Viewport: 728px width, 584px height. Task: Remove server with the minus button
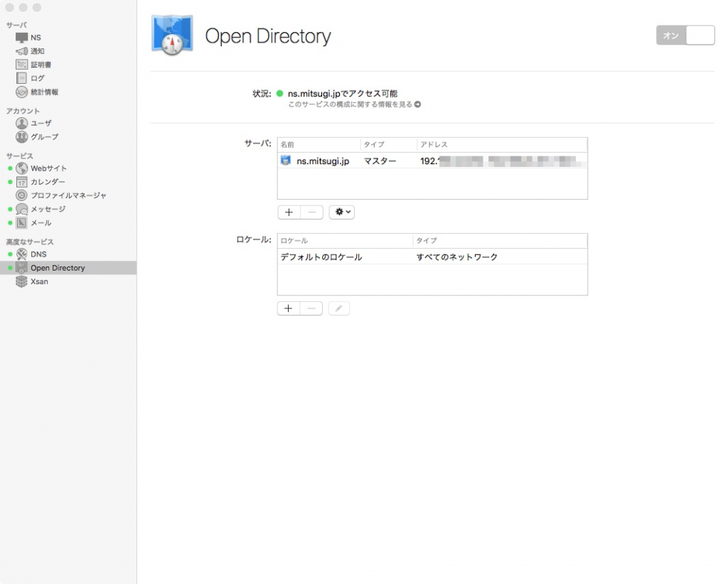tap(311, 212)
